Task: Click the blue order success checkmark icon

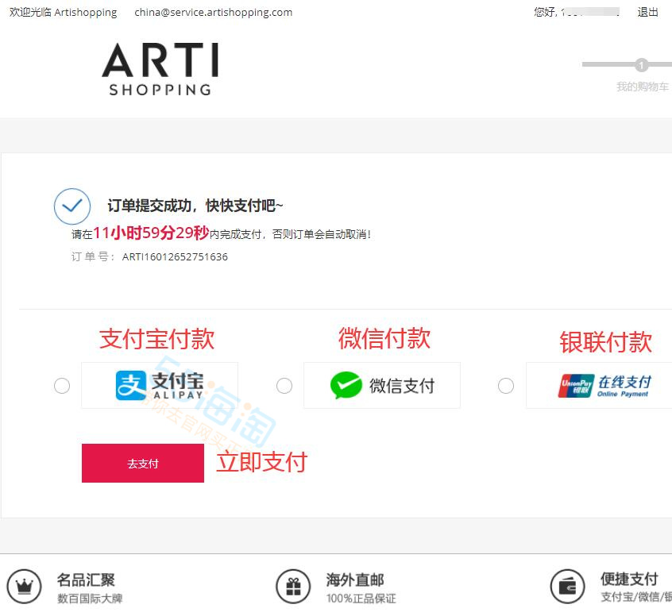Action: (x=72, y=206)
